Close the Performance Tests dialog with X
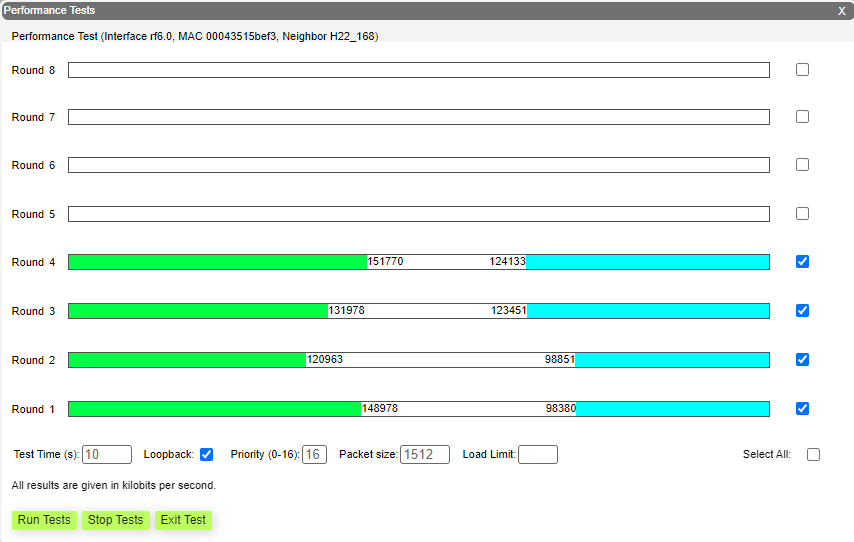This screenshot has width=854, height=542. [x=841, y=10]
